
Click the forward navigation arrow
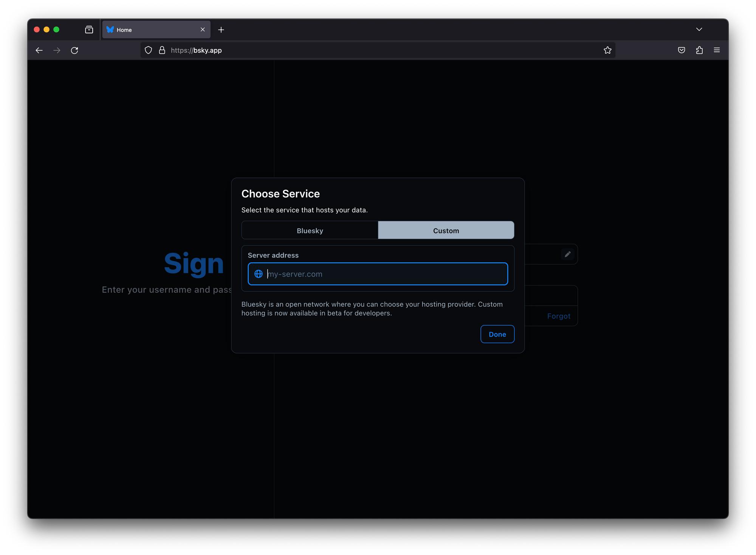[57, 50]
